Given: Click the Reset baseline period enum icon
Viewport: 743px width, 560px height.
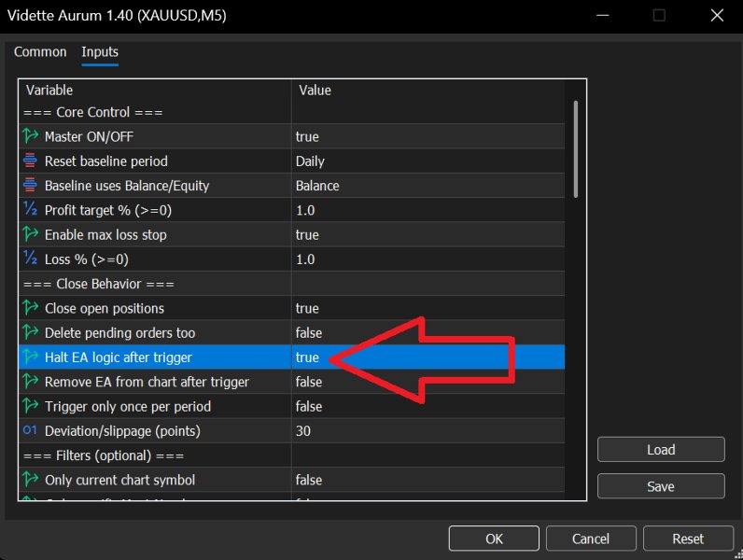Looking at the screenshot, I should pyautogui.click(x=30, y=161).
